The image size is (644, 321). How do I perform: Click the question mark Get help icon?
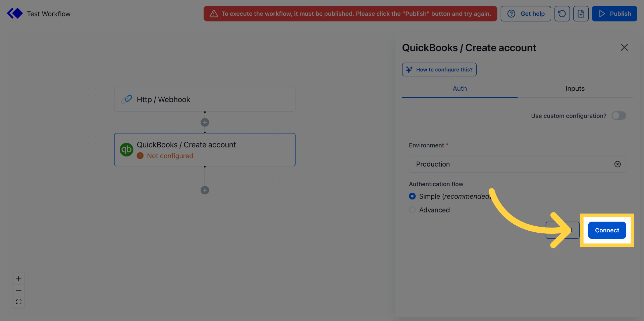[511, 13]
